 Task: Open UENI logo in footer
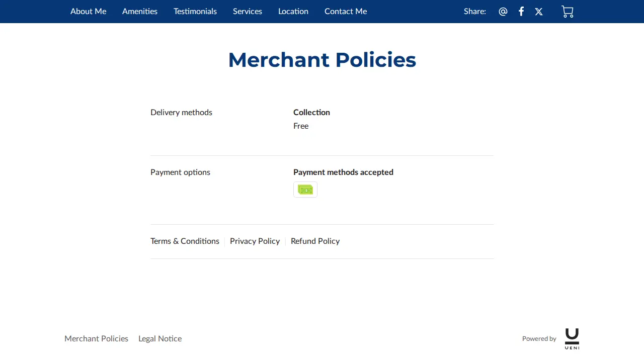point(572,339)
